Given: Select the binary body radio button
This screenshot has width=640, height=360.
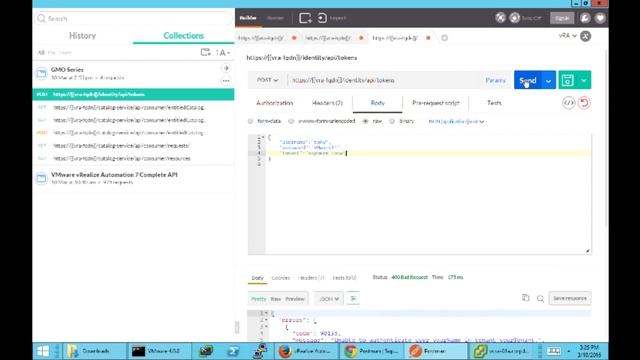Looking at the screenshot, I should tap(392, 121).
